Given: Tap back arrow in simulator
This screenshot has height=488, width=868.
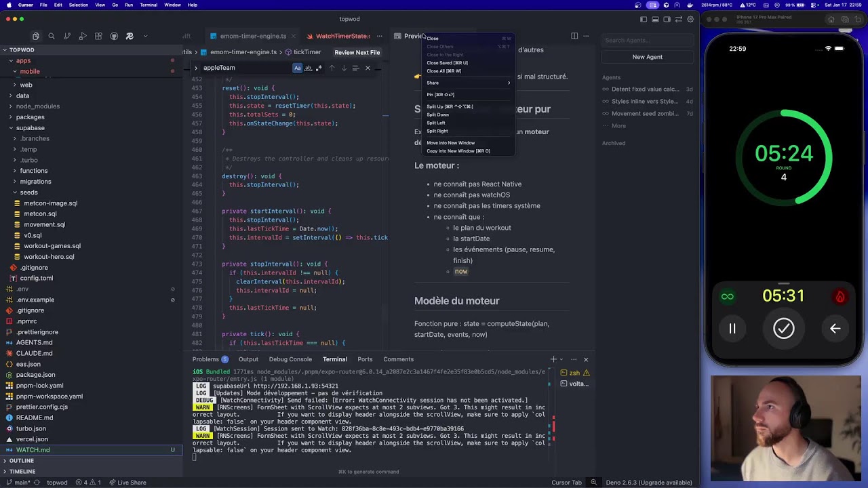Looking at the screenshot, I should point(835,329).
